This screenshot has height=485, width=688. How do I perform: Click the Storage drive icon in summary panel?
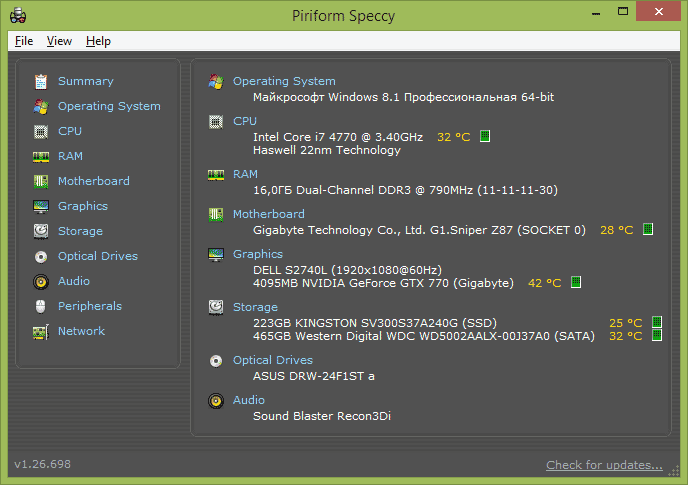(216, 308)
